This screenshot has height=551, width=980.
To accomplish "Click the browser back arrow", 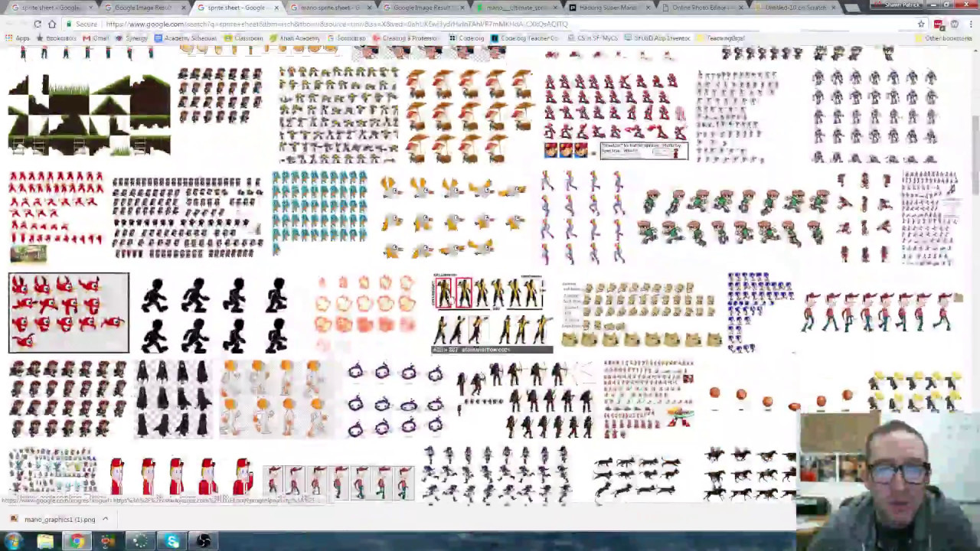I will 9,24.
